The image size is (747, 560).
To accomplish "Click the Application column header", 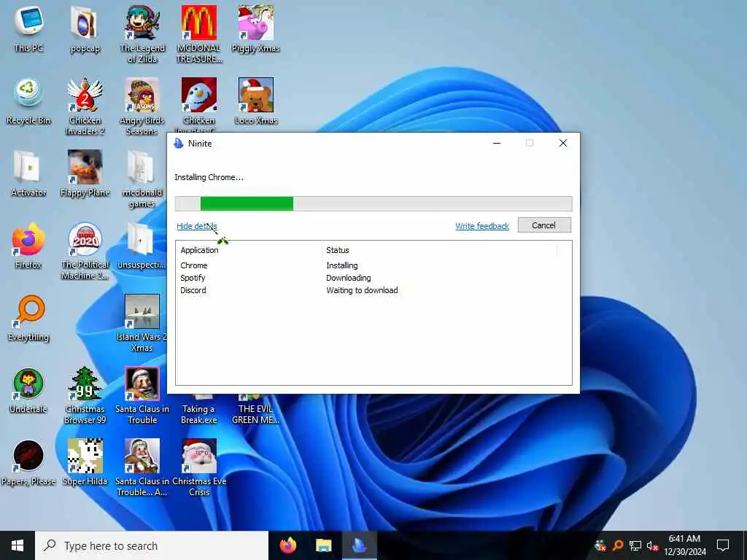I will (249, 250).
